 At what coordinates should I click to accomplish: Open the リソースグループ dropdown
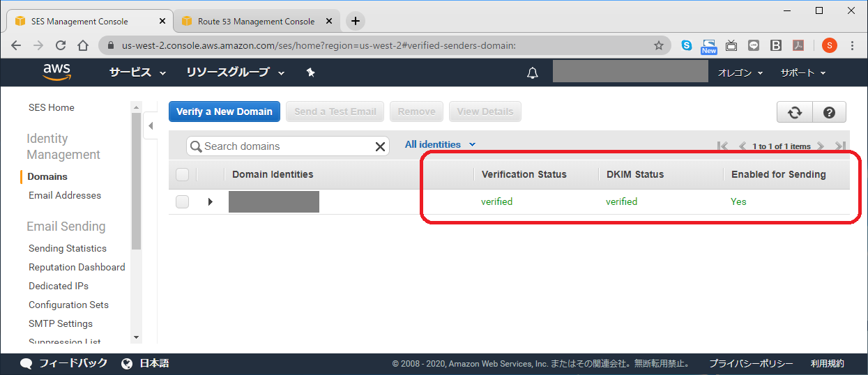[x=236, y=72]
